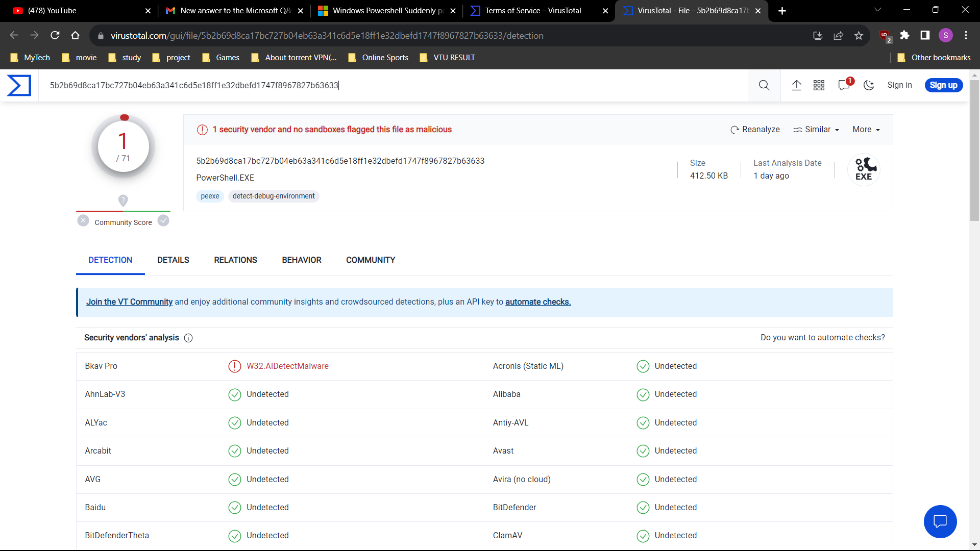Switch to the DETAILS tab
This screenshot has width=980, height=551.
tap(173, 260)
